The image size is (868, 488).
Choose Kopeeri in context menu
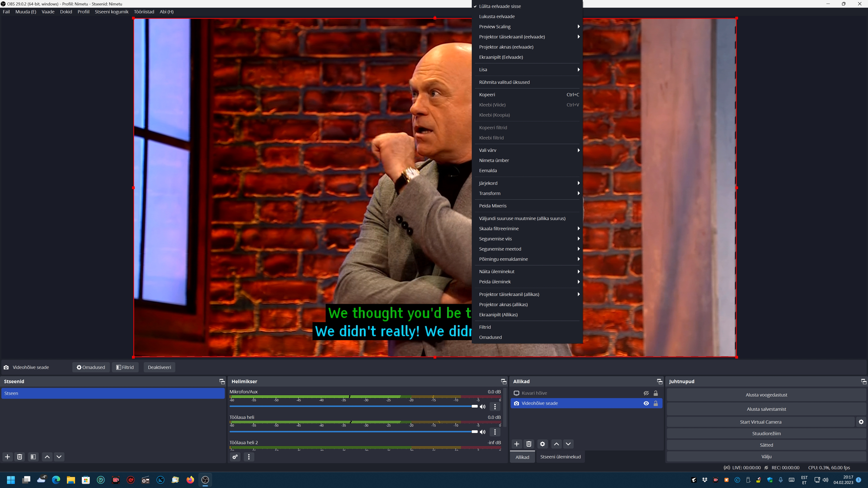527,94
